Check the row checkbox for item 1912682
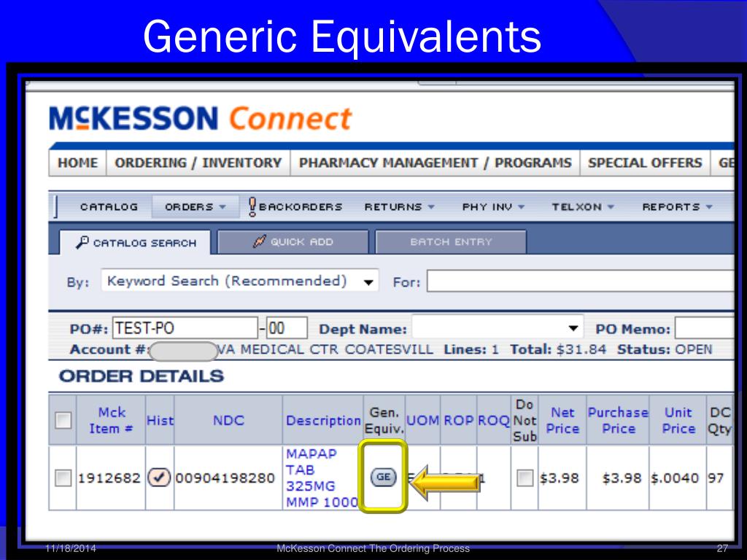 pos(63,478)
